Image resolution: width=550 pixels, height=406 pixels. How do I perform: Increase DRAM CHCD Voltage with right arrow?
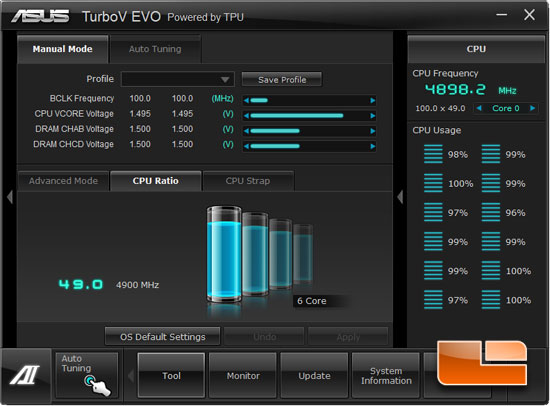click(373, 146)
